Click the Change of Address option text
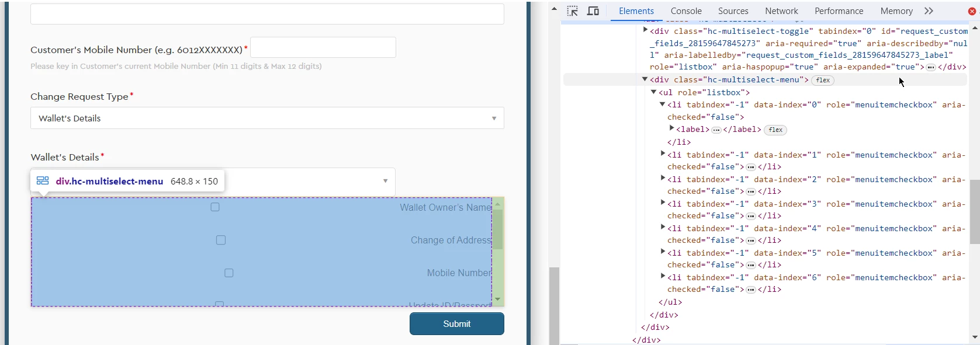 pos(451,240)
